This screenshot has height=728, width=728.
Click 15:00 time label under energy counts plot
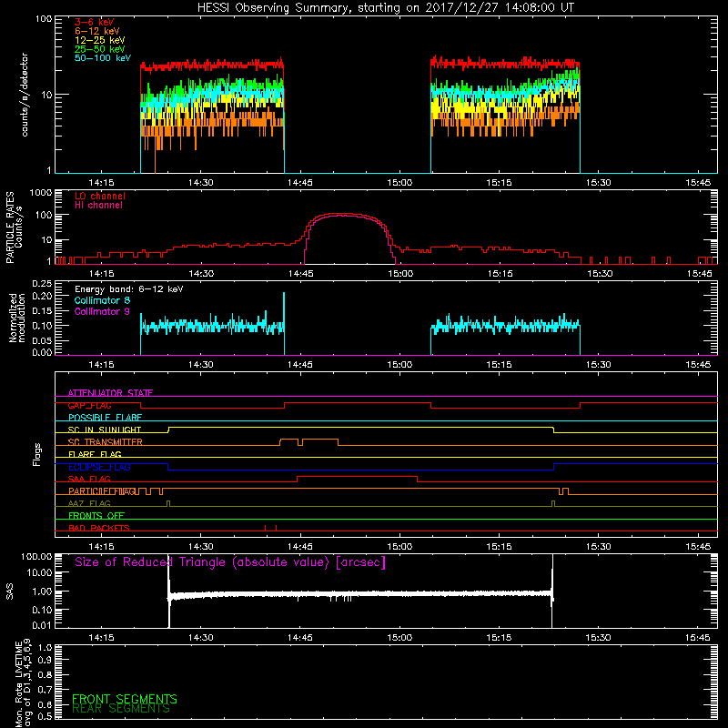(399, 183)
